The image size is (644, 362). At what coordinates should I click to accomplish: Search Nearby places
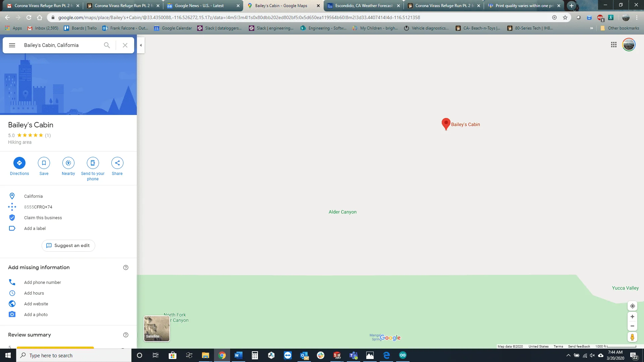coord(68,166)
